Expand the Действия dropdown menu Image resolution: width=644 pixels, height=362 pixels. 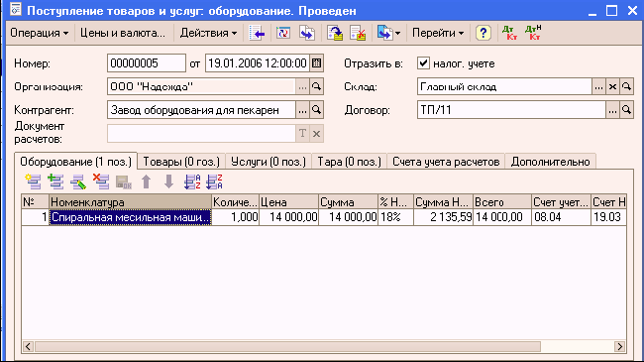pyautogui.click(x=208, y=33)
